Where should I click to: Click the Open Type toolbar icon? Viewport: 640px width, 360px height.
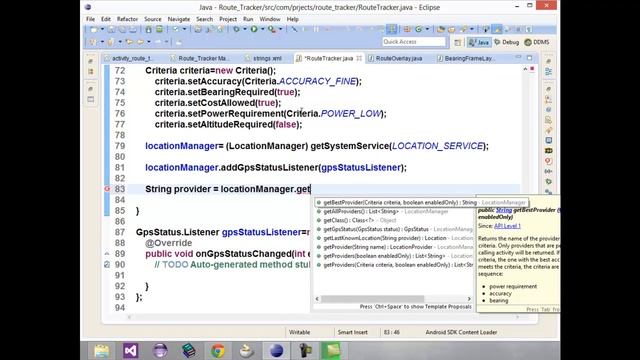click(441, 29)
